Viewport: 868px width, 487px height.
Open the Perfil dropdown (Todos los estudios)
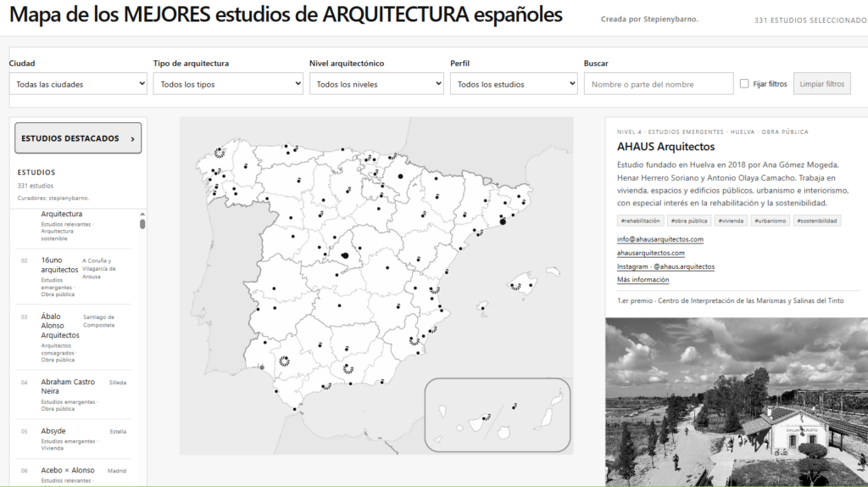tap(514, 84)
